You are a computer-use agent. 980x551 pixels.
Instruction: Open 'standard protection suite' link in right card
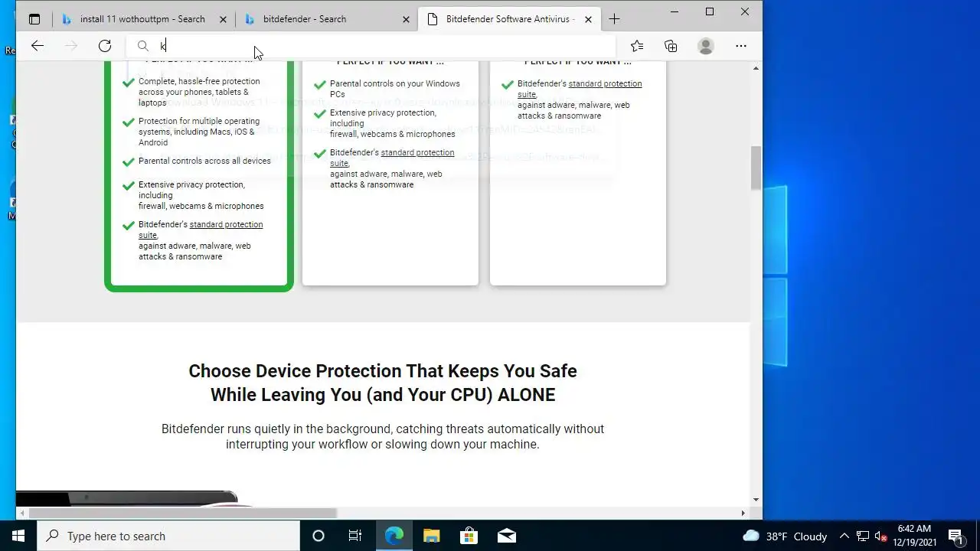point(580,89)
